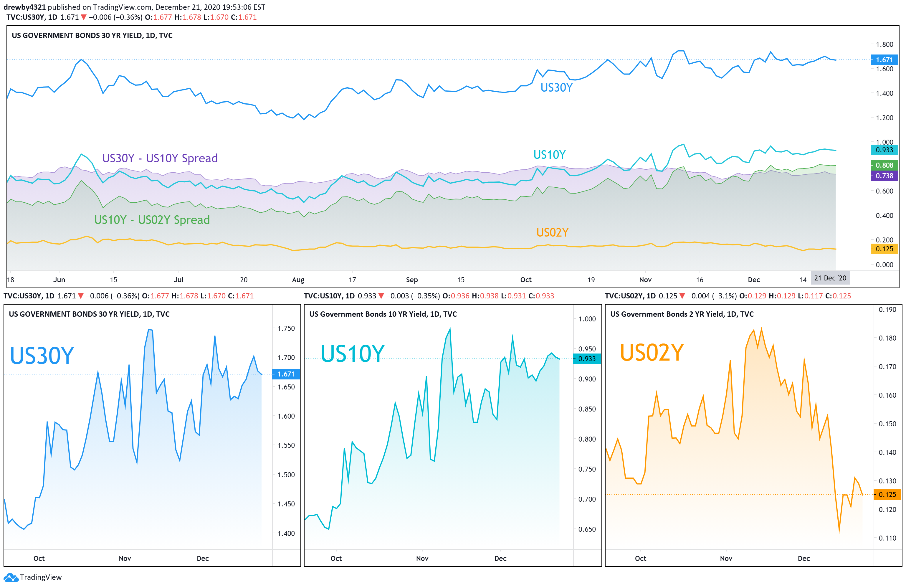Image resolution: width=906 pixels, height=588 pixels.
Task: Click the green 0.808 spread value label
Action: (x=884, y=165)
